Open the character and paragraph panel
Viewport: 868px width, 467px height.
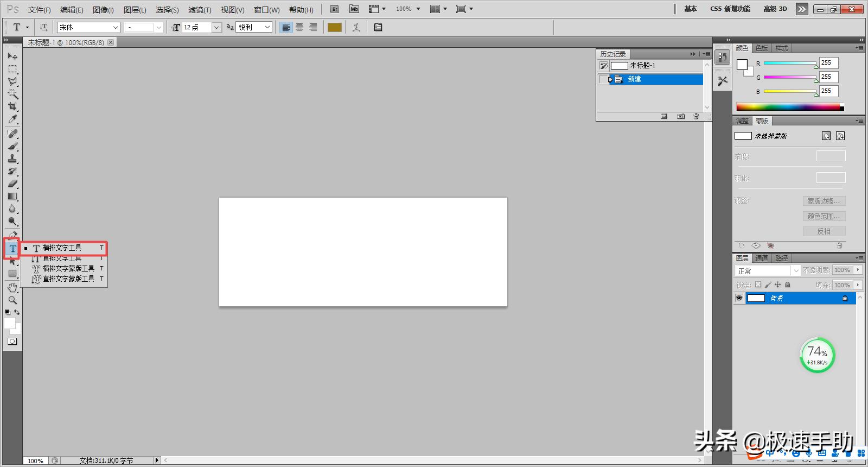pyautogui.click(x=378, y=27)
